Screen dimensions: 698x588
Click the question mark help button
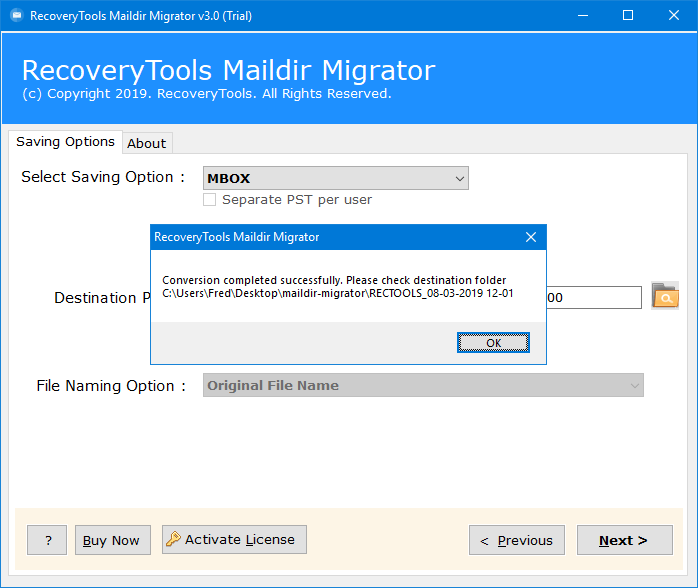[47, 540]
